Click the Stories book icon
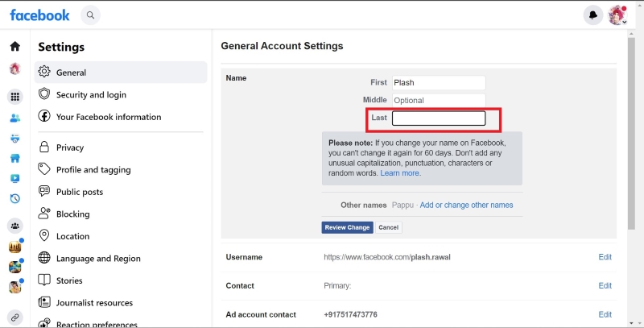This screenshot has width=644, height=328. pyautogui.click(x=44, y=280)
